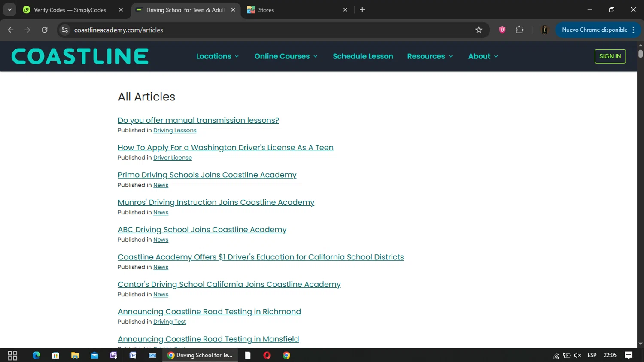Open the blank document taskbar icon

(248, 355)
